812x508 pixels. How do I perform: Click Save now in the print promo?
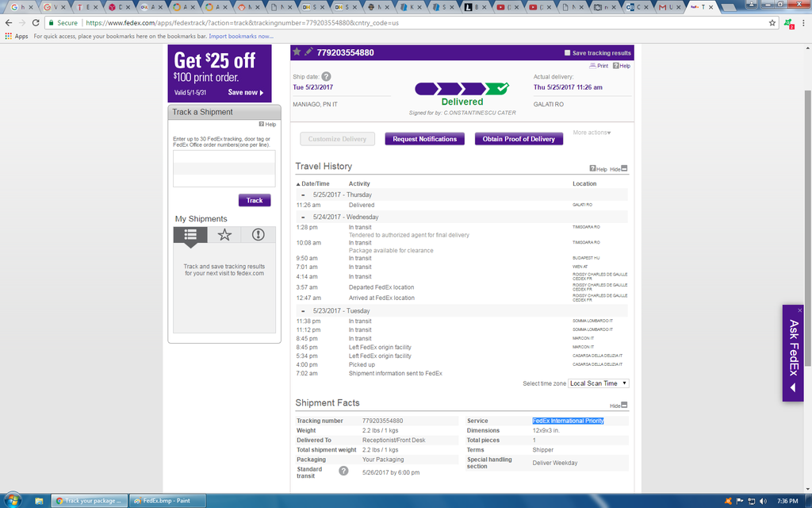(x=246, y=93)
